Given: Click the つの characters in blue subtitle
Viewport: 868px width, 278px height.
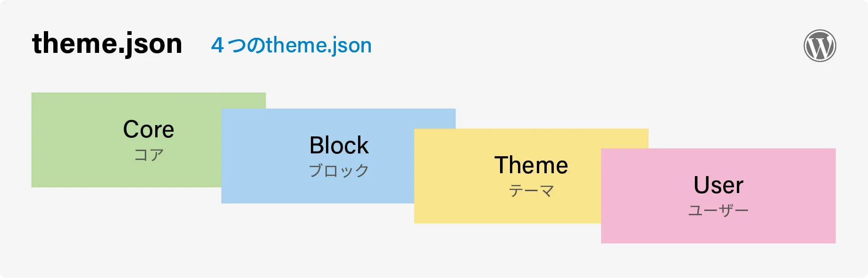Looking at the screenshot, I should (x=246, y=45).
